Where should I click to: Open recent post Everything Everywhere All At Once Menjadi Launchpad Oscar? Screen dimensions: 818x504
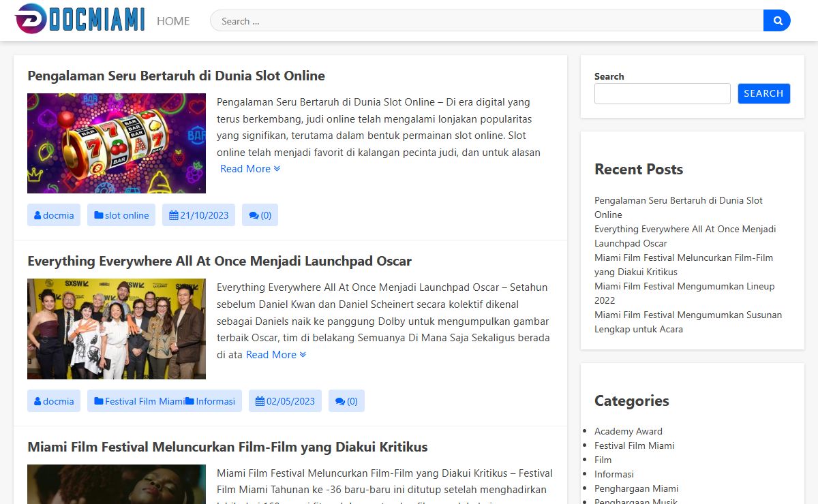pos(685,236)
